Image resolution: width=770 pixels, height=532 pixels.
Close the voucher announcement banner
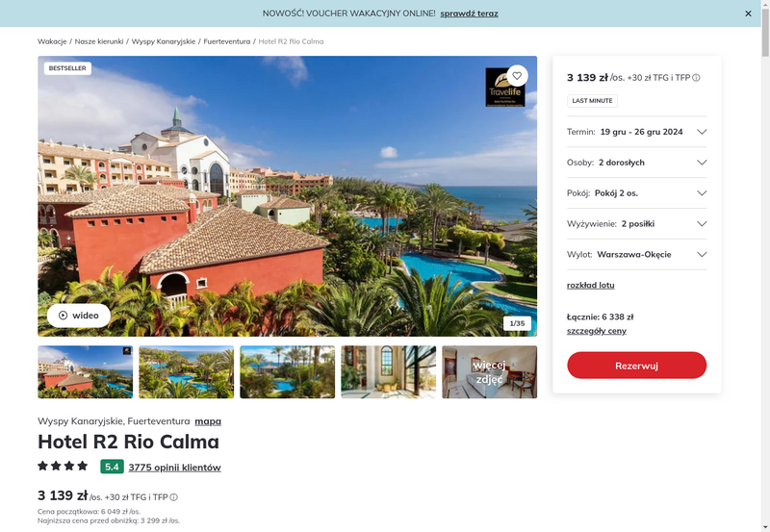coord(748,13)
